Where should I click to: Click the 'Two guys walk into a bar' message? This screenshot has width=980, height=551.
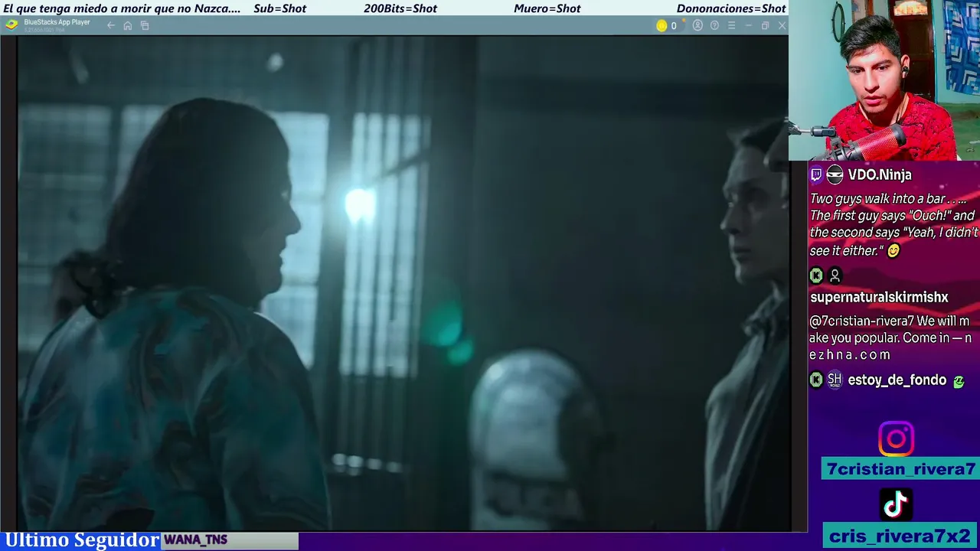point(893,224)
